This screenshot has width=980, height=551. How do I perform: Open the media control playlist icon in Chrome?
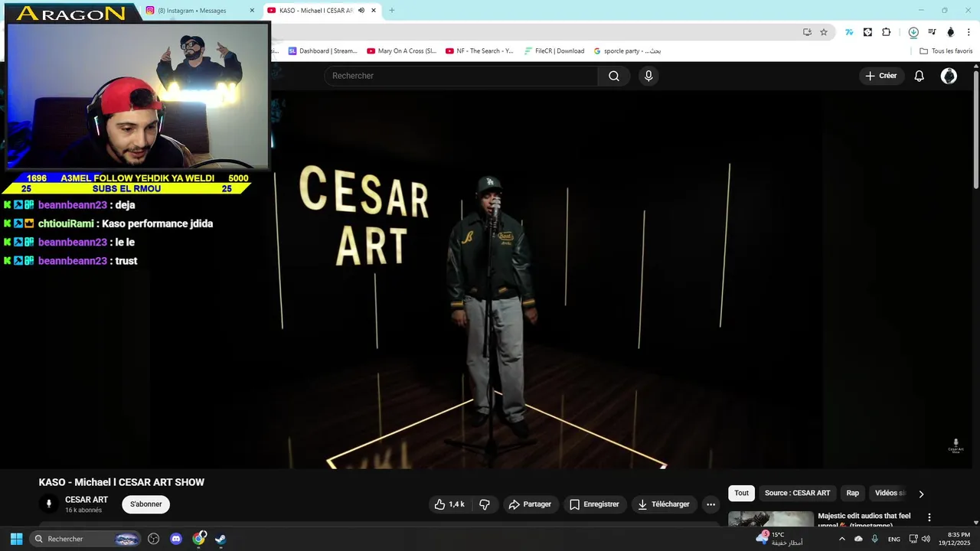932,32
